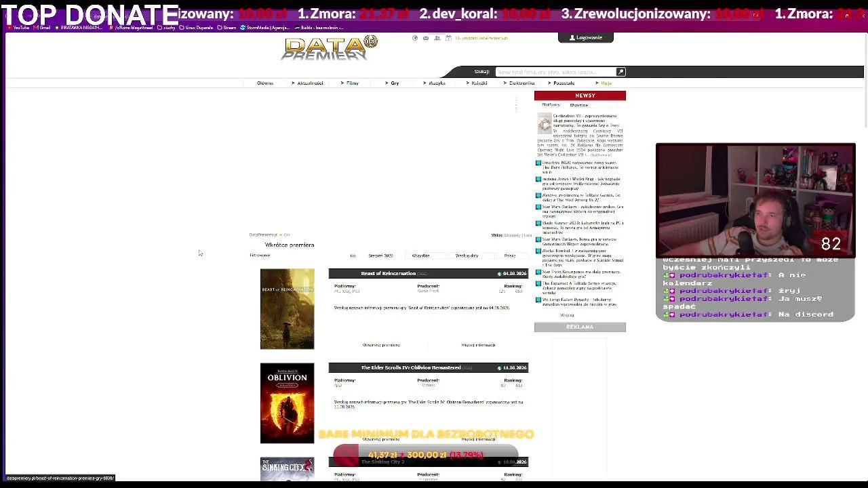Screen dimensions: 868x488
Task: Open the Sierpień 2026 month filter
Action: pyautogui.click(x=380, y=256)
